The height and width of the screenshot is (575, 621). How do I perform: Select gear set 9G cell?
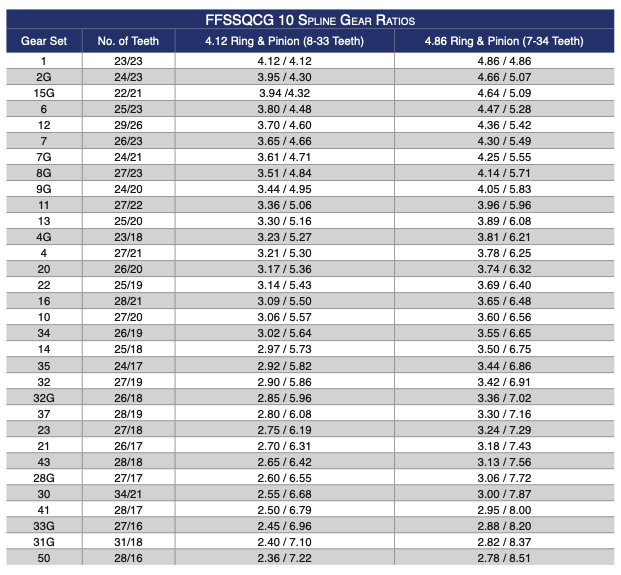44,189
